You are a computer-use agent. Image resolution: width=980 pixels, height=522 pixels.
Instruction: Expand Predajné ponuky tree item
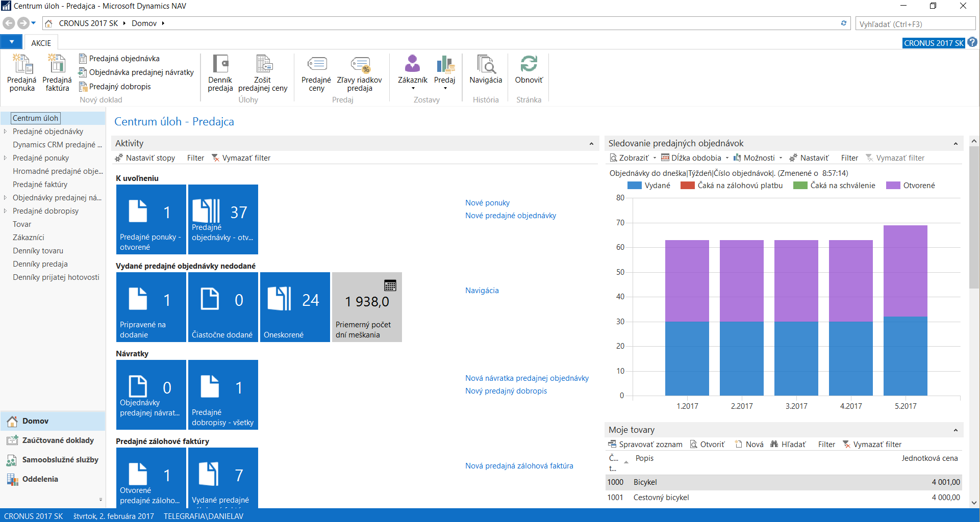tap(5, 158)
